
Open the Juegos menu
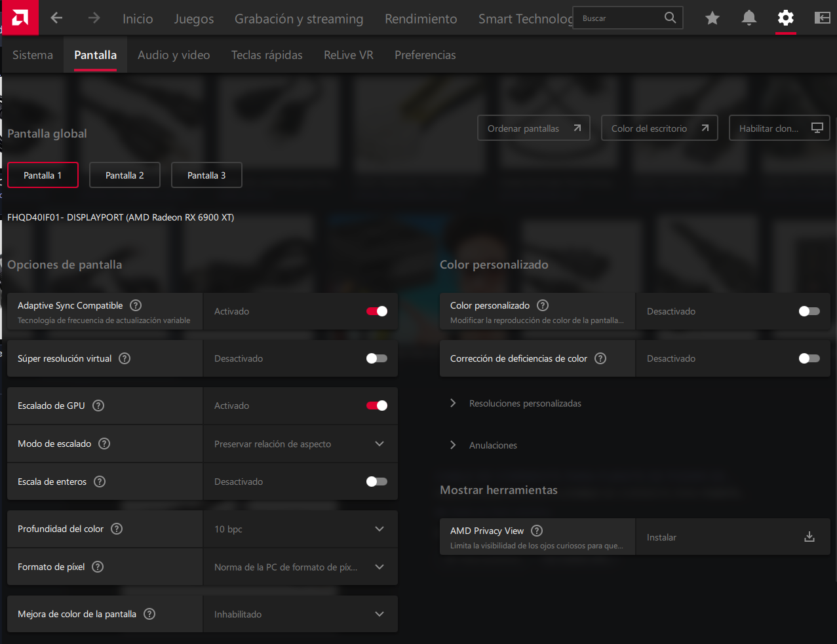click(194, 18)
